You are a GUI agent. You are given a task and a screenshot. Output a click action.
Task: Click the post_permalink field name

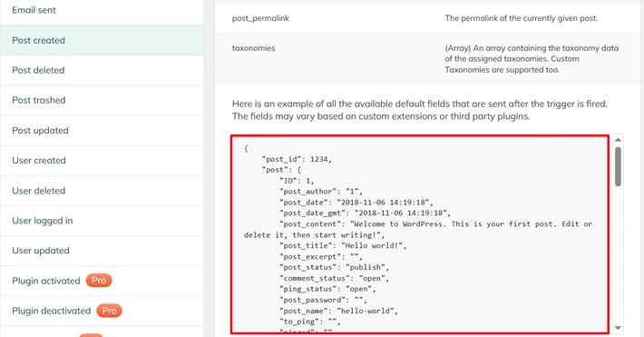point(260,18)
